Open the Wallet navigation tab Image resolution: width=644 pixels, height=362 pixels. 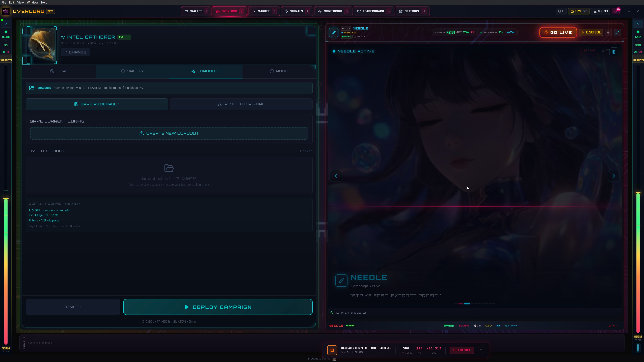click(x=196, y=11)
